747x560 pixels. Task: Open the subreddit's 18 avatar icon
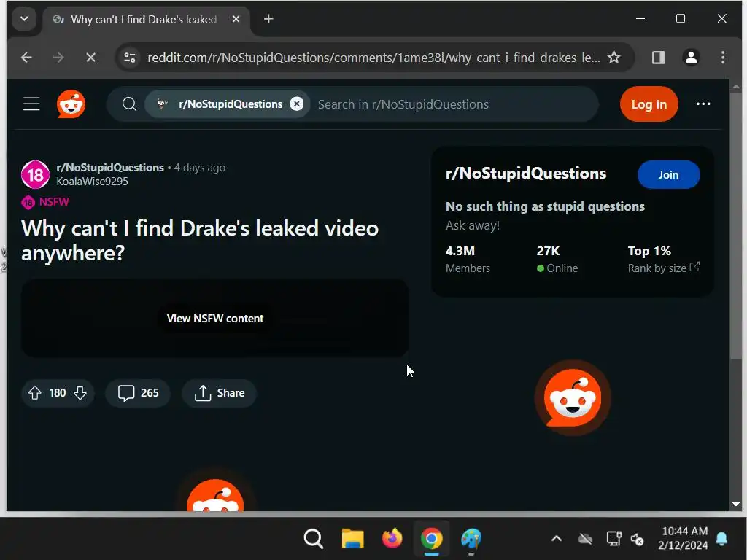point(35,175)
